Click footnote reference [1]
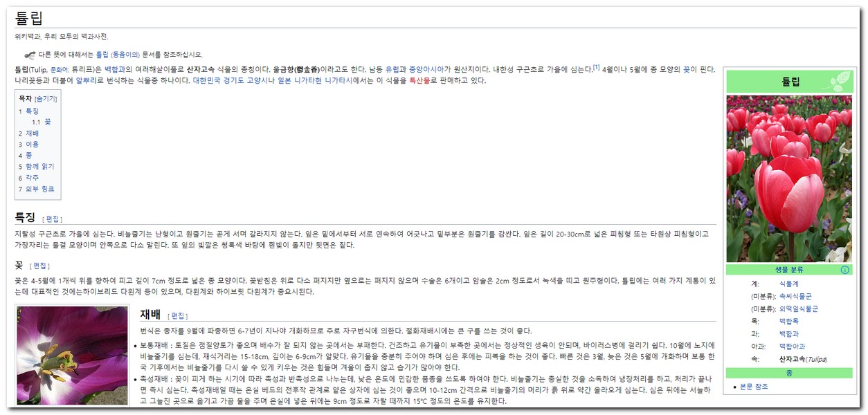868x415 pixels. click(x=596, y=67)
